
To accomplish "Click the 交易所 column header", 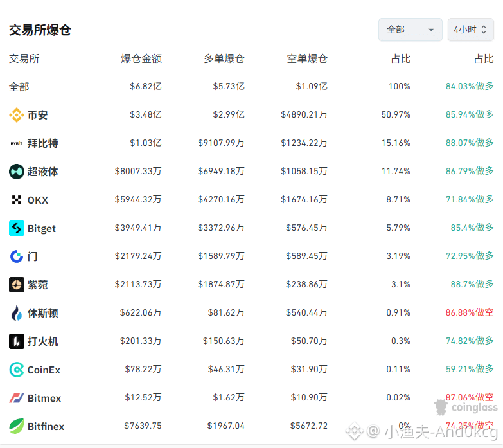I will point(24,58).
